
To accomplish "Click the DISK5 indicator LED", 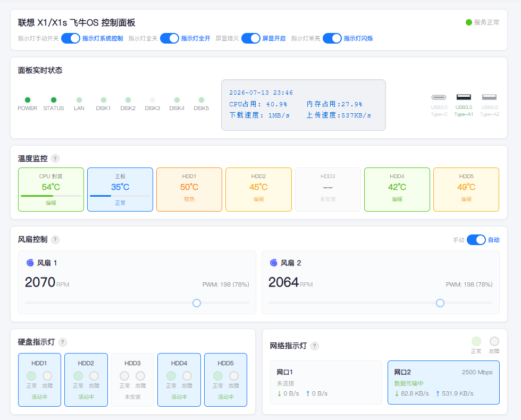I will click(201, 100).
